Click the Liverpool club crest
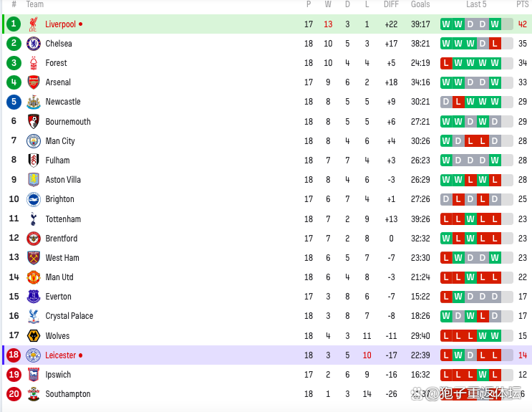This screenshot has width=532, height=412. (x=33, y=24)
